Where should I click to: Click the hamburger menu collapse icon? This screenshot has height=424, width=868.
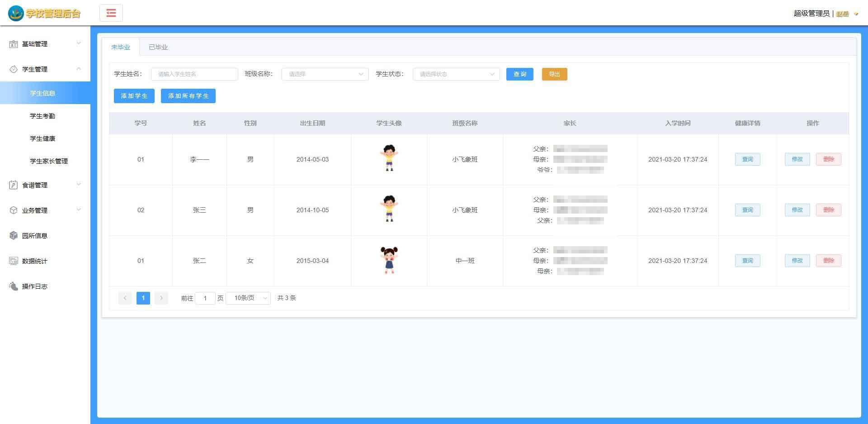111,13
